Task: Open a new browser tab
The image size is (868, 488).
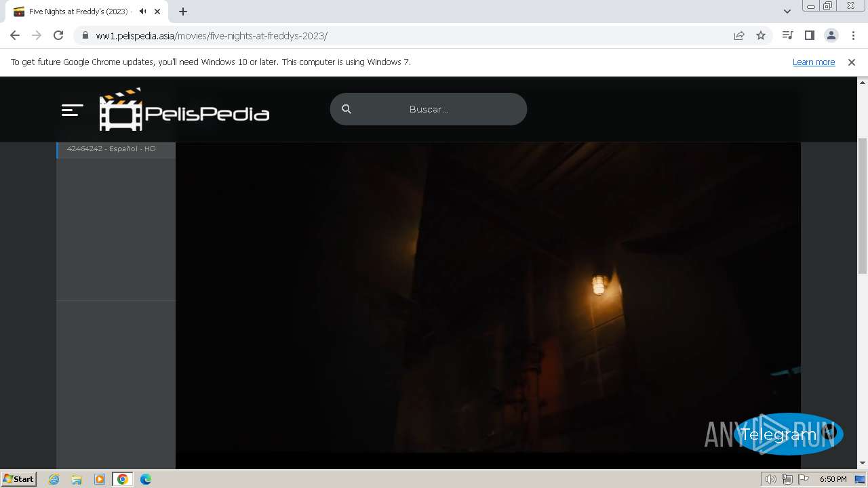Action: [x=183, y=12]
